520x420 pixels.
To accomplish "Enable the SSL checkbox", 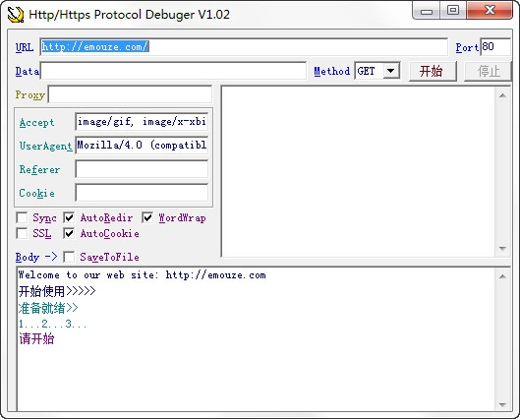I will coord(22,233).
